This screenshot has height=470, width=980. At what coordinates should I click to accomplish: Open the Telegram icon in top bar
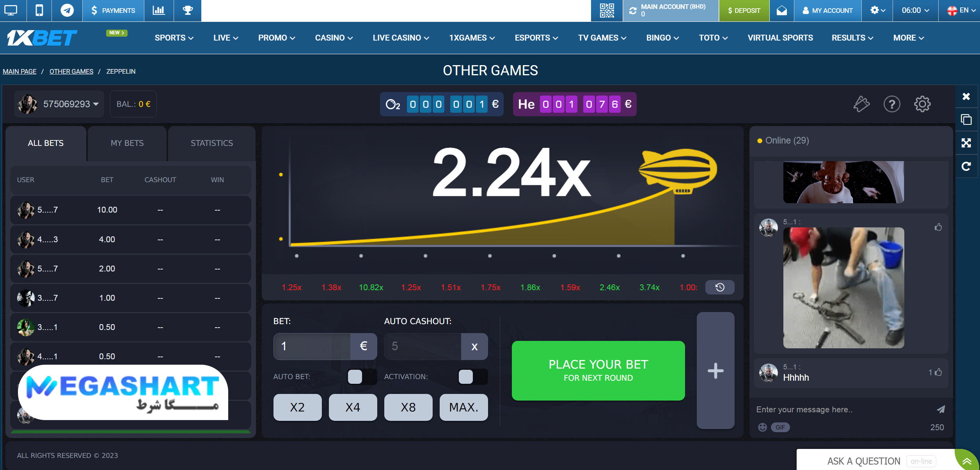click(67, 11)
